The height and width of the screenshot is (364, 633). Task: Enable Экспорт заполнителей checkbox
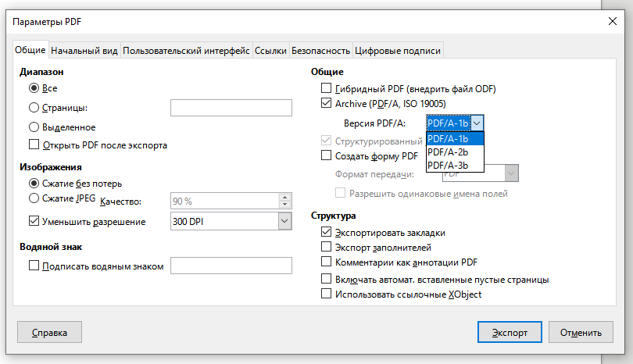point(326,247)
